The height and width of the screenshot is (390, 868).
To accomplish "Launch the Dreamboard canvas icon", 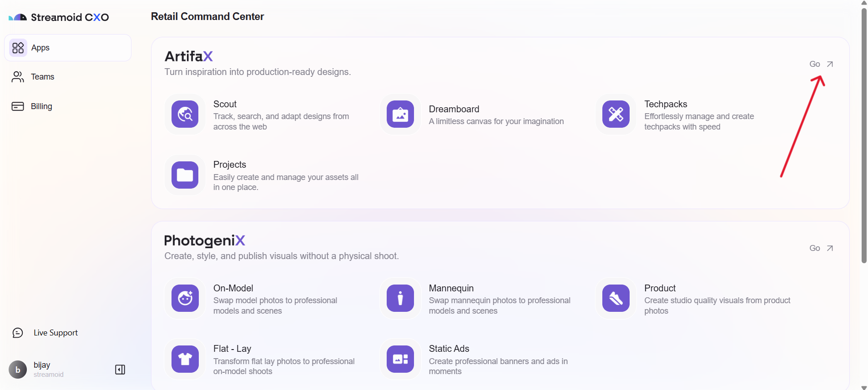I will [400, 114].
